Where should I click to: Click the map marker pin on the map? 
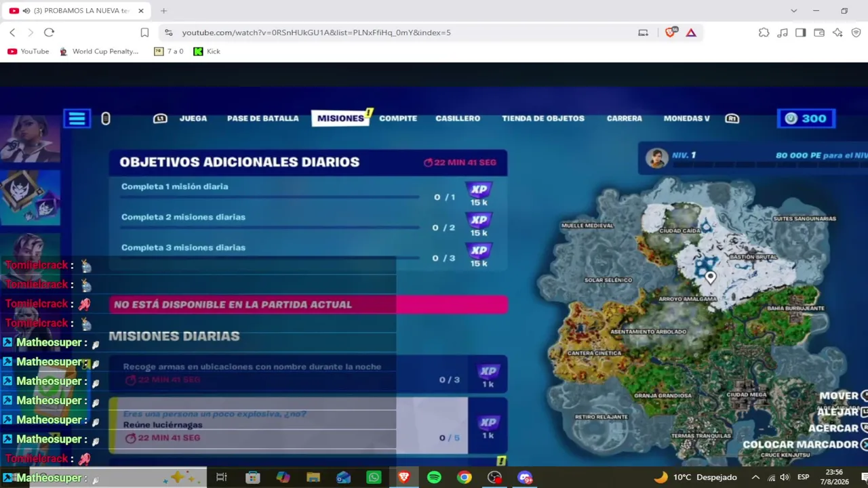click(710, 277)
